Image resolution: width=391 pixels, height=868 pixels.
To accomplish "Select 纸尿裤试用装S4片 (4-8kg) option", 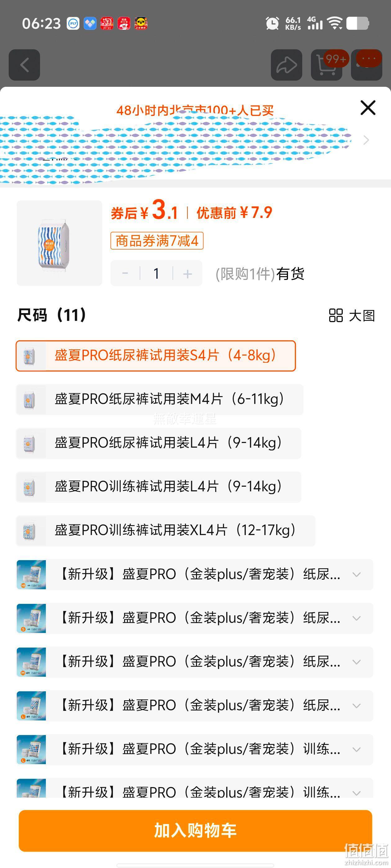I will pos(156,356).
